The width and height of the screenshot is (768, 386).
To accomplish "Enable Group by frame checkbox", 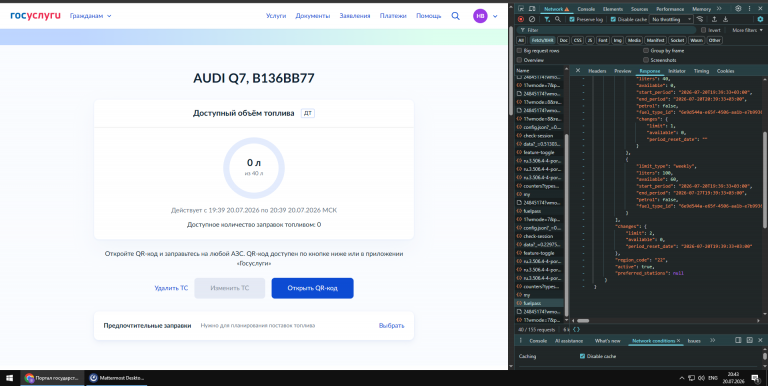I will pyautogui.click(x=646, y=50).
